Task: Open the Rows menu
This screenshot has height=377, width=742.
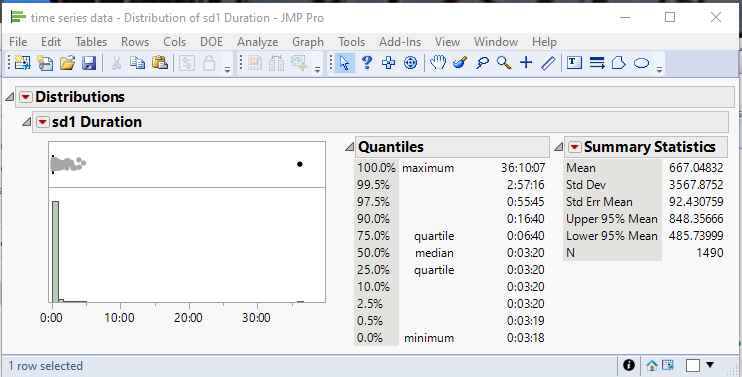Action: [x=135, y=42]
